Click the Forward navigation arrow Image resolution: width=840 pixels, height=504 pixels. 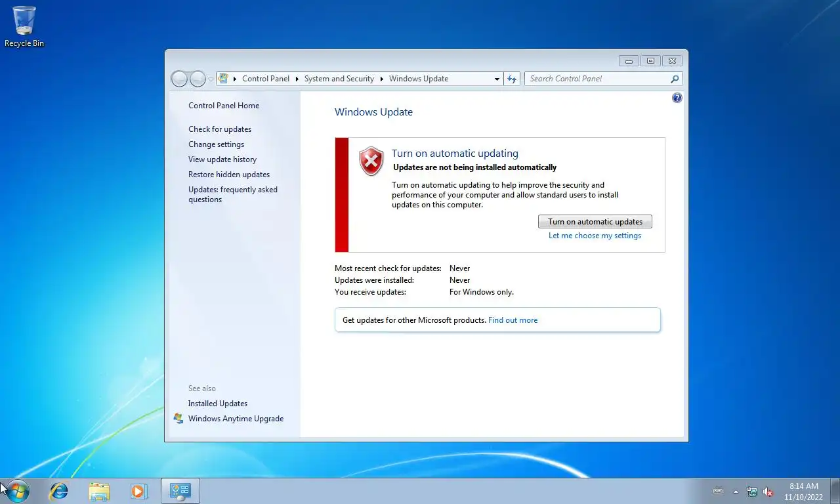coord(198,79)
